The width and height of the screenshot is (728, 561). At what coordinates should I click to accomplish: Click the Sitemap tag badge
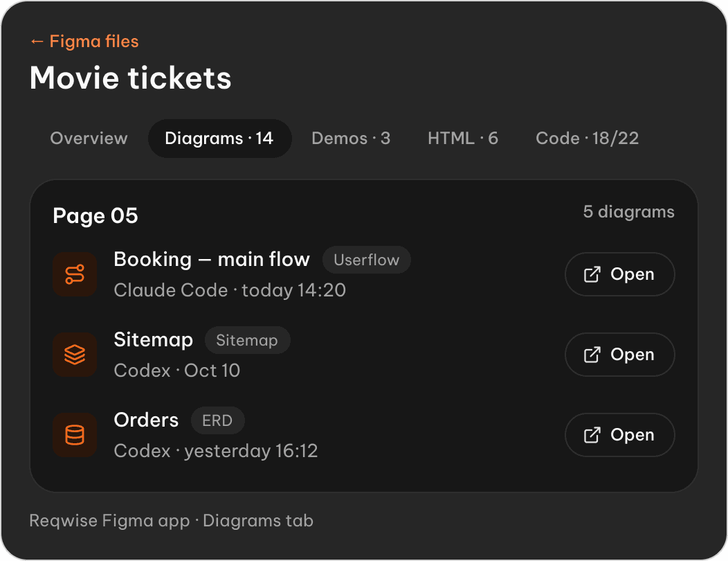click(x=247, y=340)
